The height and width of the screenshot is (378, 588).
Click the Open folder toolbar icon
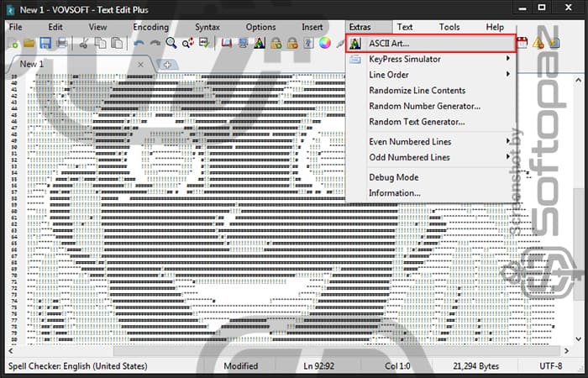tap(29, 43)
